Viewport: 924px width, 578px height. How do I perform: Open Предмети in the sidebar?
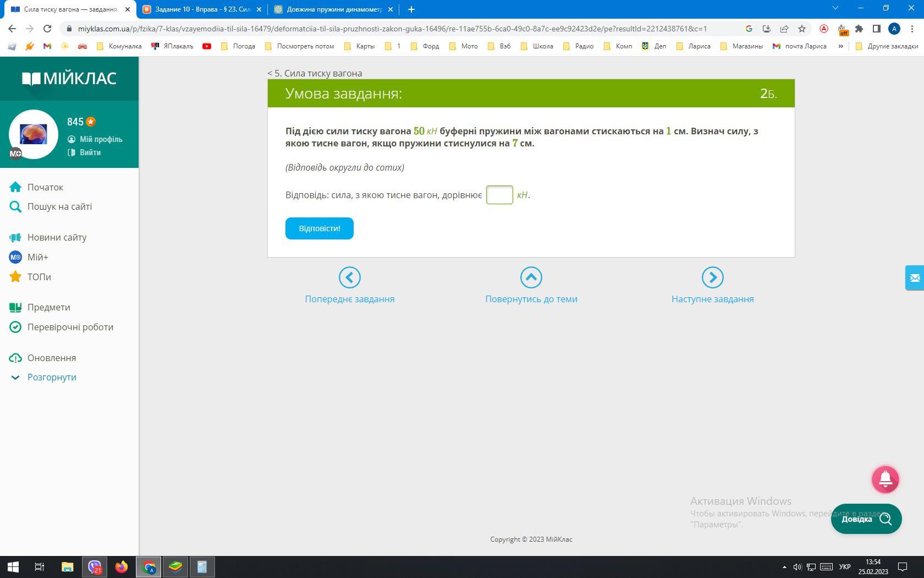coord(40,307)
